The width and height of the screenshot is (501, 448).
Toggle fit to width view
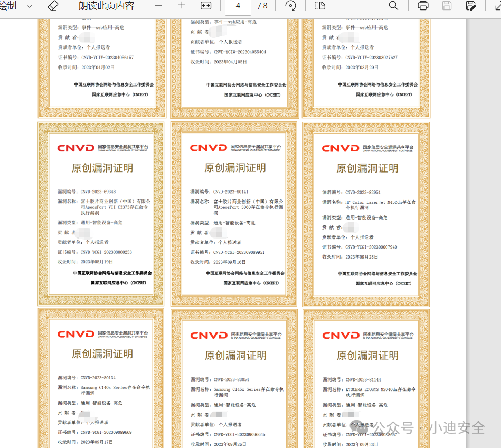206,6
